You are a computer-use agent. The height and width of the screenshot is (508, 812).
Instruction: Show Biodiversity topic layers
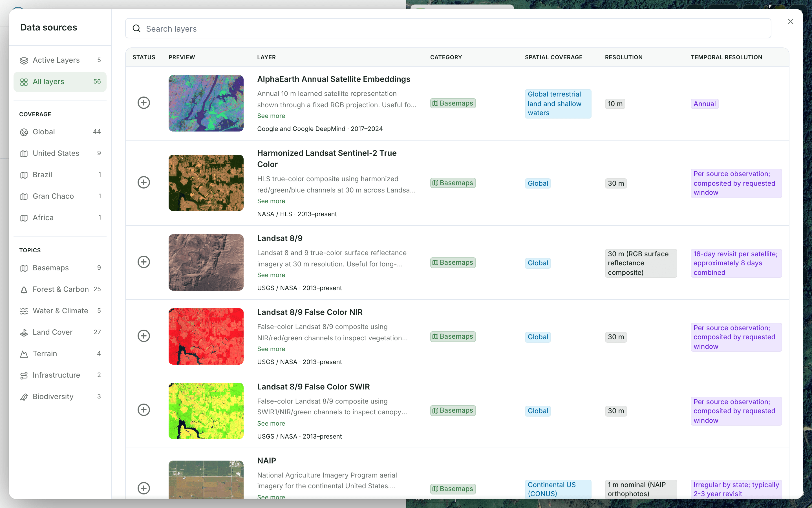[x=60, y=397]
